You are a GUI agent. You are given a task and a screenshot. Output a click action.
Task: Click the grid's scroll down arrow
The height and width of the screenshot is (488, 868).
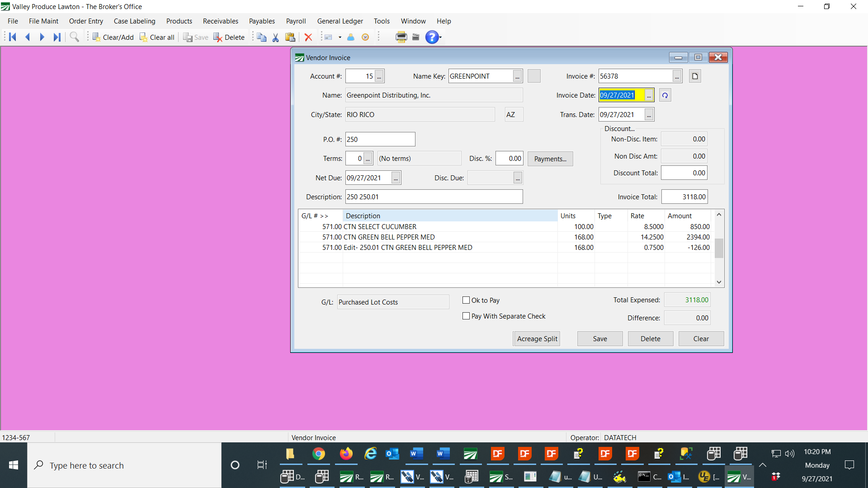click(719, 282)
